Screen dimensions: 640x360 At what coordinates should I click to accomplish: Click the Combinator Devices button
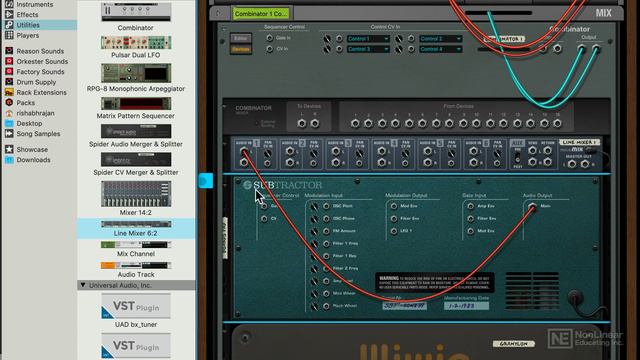(241, 49)
